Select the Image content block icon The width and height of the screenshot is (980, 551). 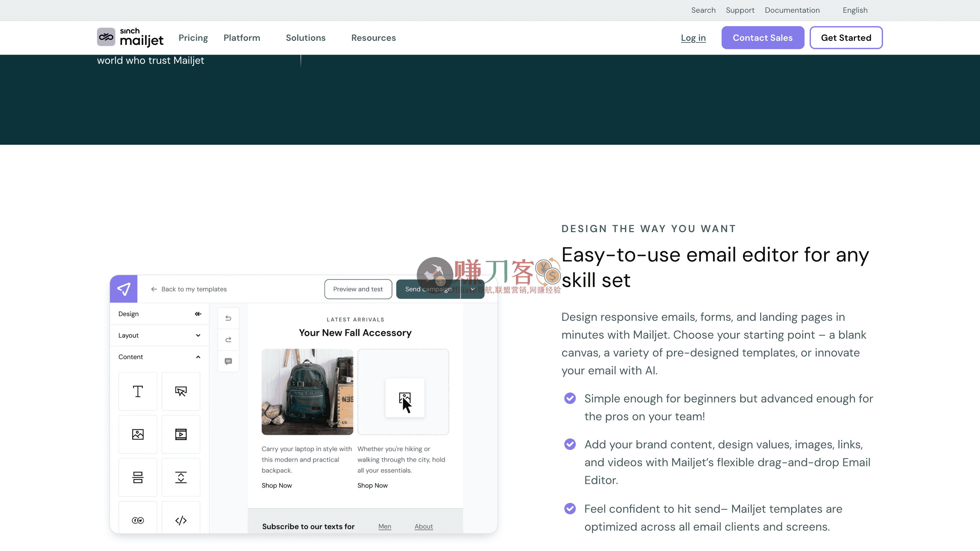[138, 434]
